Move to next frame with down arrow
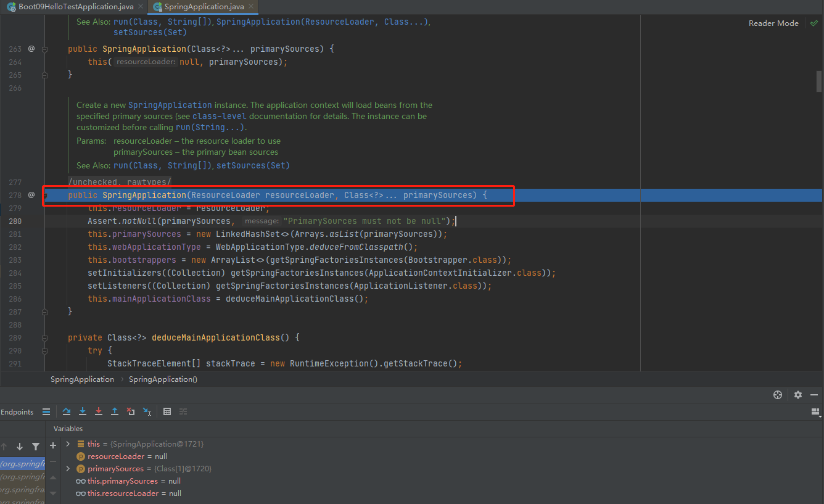This screenshot has height=504, width=824. click(x=20, y=447)
